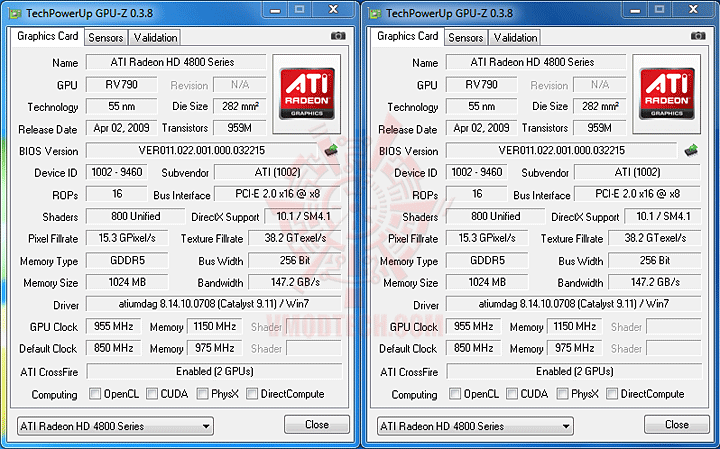Click Driver field in right window
The height and width of the screenshot is (449, 720).
(574, 304)
